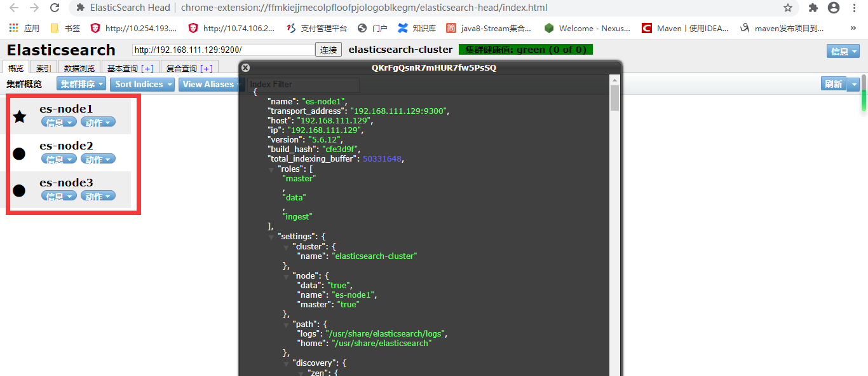Click the cluster health green status badge
The image size is (868, 376).
coord(526,50)
